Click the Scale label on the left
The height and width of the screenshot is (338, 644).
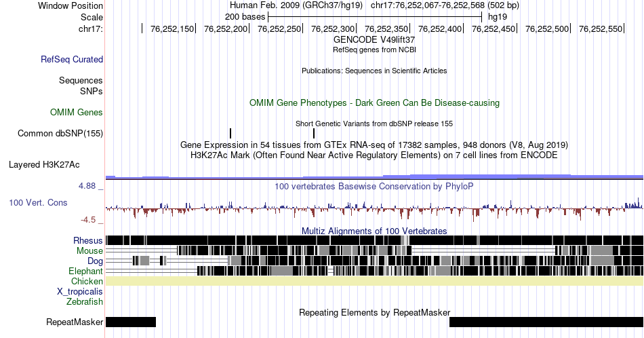[x=92, y=17]
